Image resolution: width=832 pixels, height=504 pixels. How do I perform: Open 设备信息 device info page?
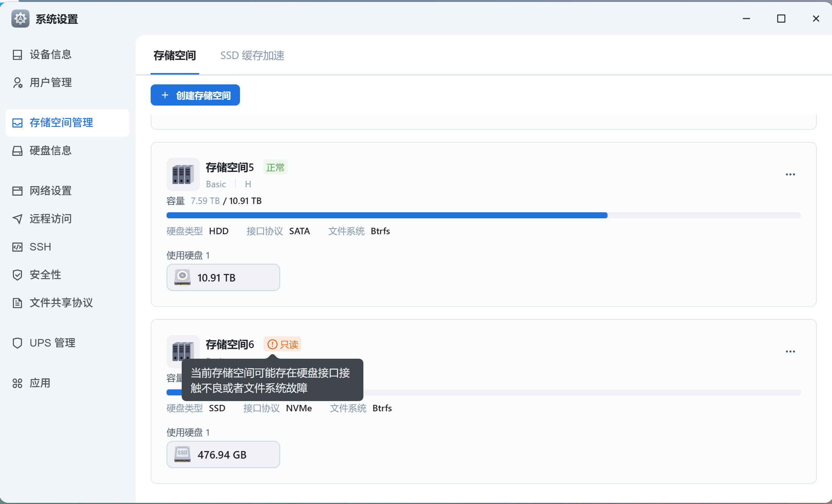pyautogui.click(x=67, y=54)
